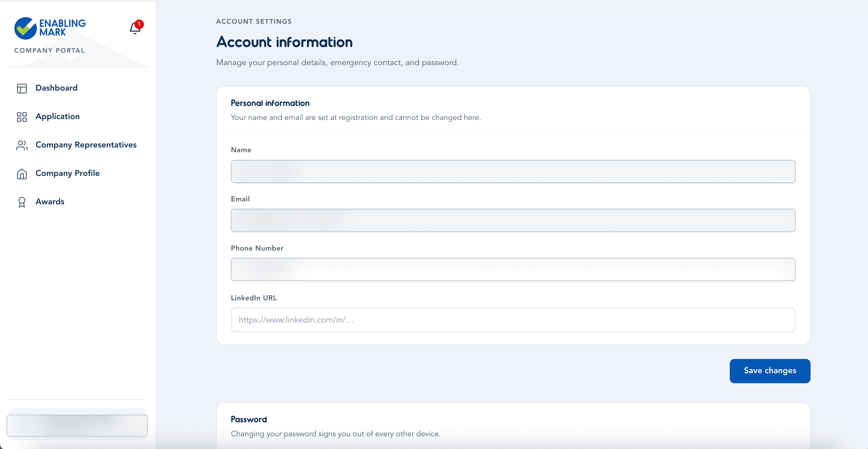Click the 'COMPANY PORTAL' label
Viewport: 868px width, 449px height.
(x=49, y=50)
